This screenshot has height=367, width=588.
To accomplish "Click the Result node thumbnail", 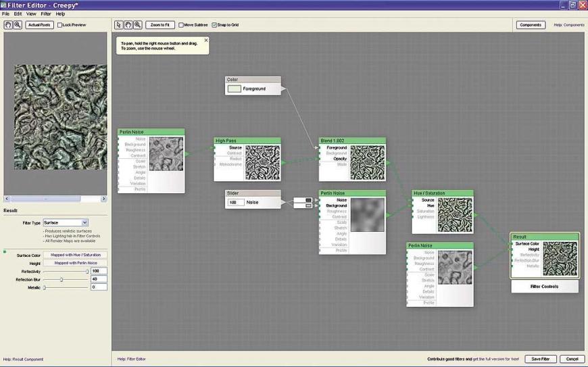I will pyautogui.click(x=560, y=259).
